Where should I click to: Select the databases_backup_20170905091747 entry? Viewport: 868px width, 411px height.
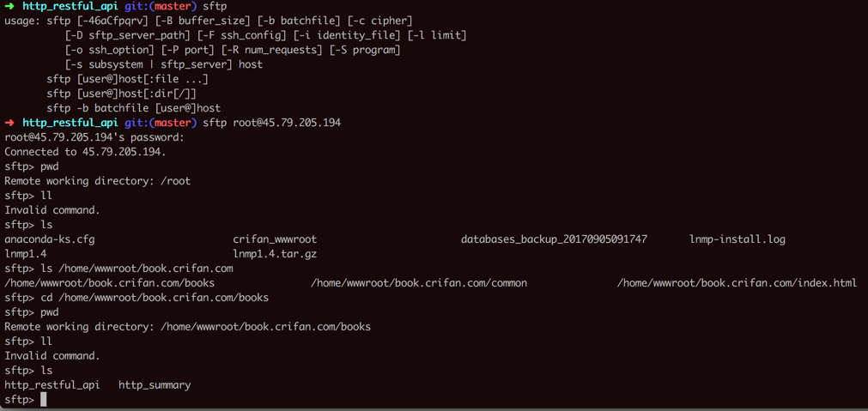pos(554,239)
